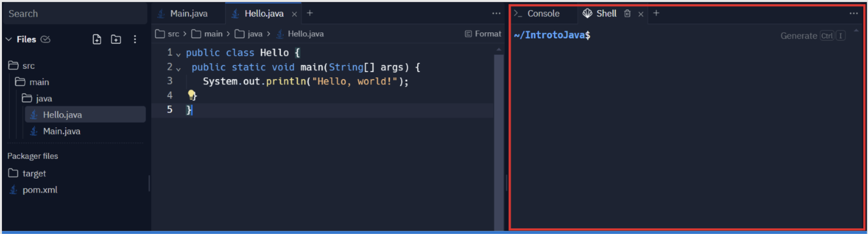Viewport: 868px width, 234px height.
Task: Click the "Hello, world!" string in code
Action: (354, 81)
